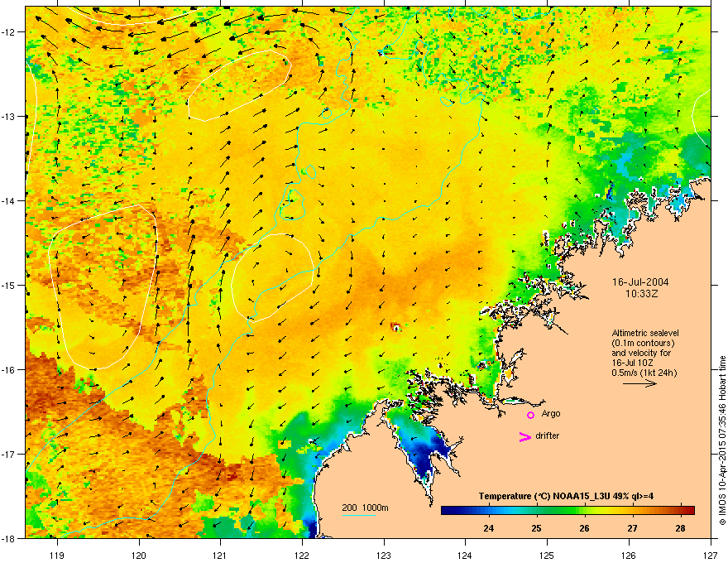This screenshot has width=728, height=563.
Task: Click the longitude 119 axis label
Action: [57, 555]
